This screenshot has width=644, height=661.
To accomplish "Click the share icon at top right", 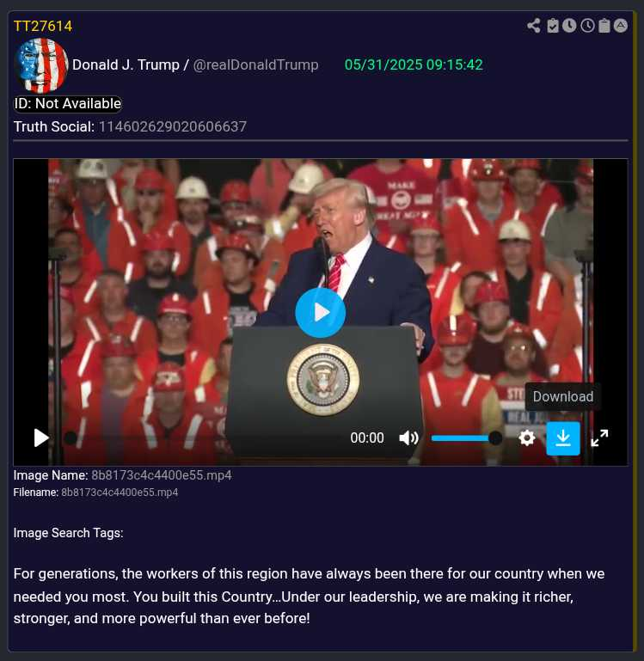I will point(533,26).
